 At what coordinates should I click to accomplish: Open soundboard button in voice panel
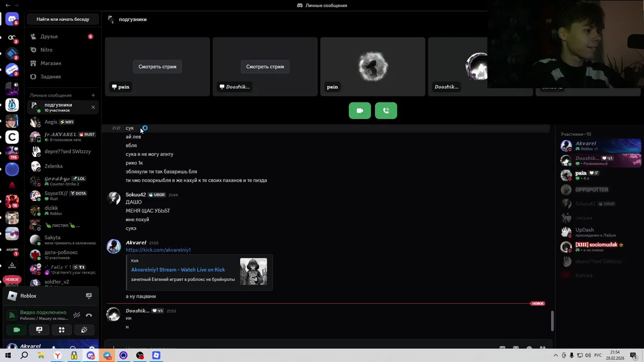(x=84, y=330)
